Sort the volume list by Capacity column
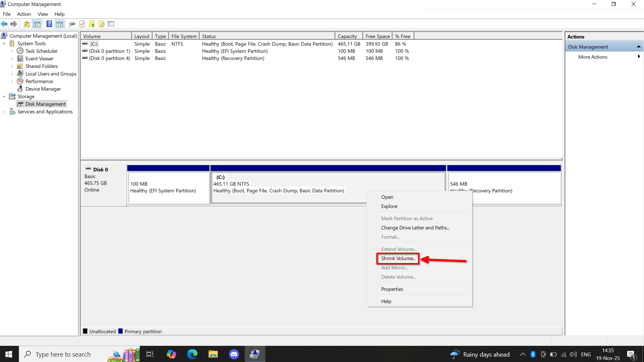The width and height of the screenshot is (644, 362). 347,36
